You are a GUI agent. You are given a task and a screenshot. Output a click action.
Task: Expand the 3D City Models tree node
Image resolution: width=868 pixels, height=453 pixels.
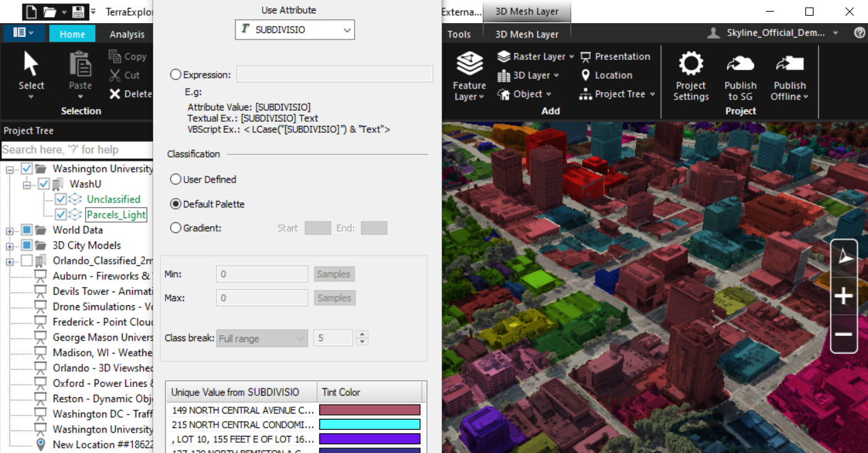(x=10, y=246)
